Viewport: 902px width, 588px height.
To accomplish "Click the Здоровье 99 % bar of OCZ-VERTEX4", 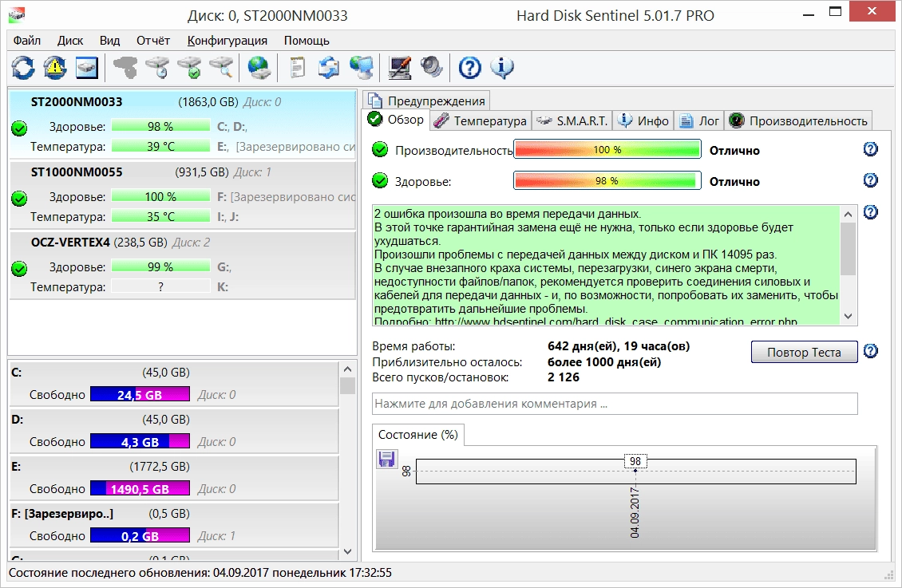I will pyautogui.click(x=160, y=266).
